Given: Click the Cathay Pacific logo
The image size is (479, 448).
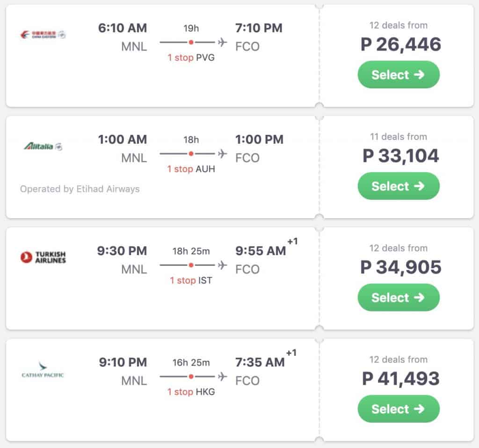Looking at the screenshot, I should click(43, 369).
